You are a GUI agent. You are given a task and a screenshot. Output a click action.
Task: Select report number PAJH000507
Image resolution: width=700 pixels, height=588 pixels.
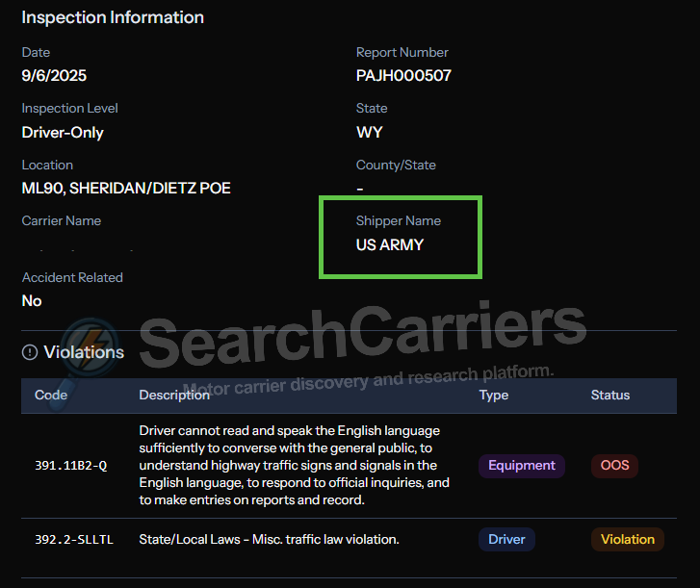pos(403,75)
